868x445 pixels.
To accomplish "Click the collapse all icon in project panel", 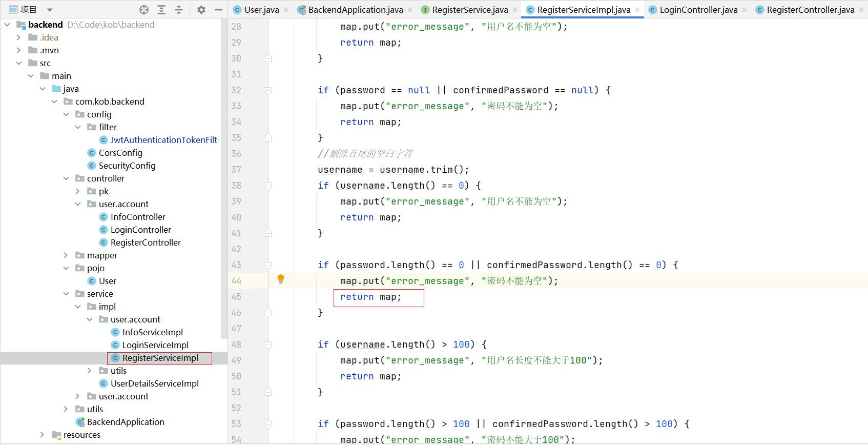I will (x=179, y=10).
